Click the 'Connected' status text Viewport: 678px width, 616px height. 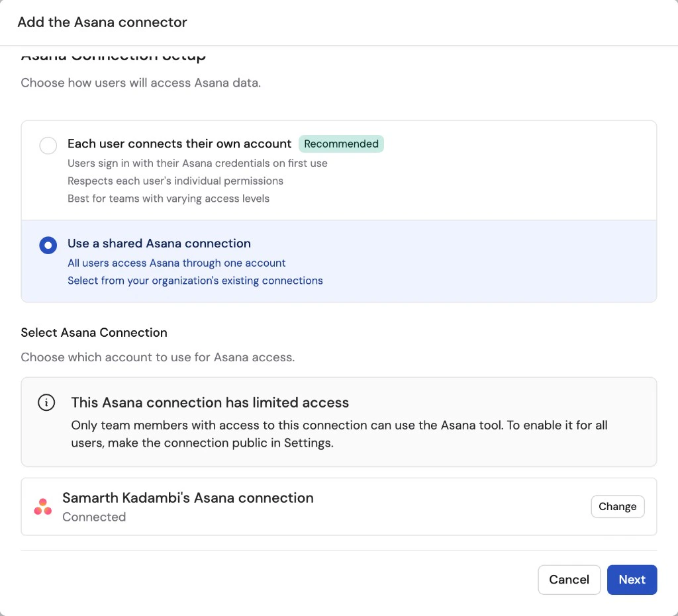(x=94, y=517)
